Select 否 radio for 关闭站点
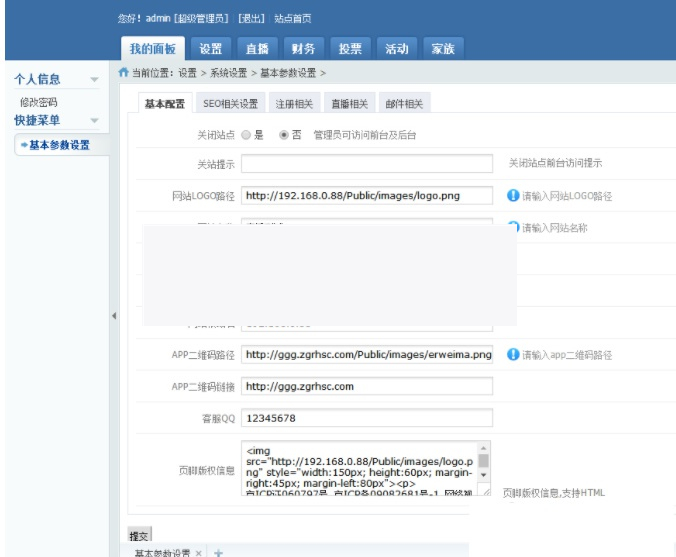676x557 pixels. click(284, 134)
